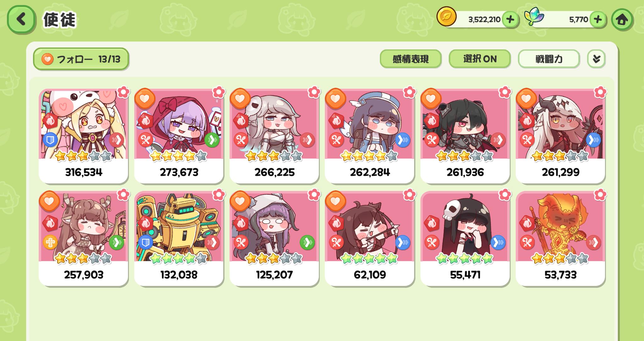Add crystals with the plus button
The width and height of the screenshot is (644, 341).
597,20
